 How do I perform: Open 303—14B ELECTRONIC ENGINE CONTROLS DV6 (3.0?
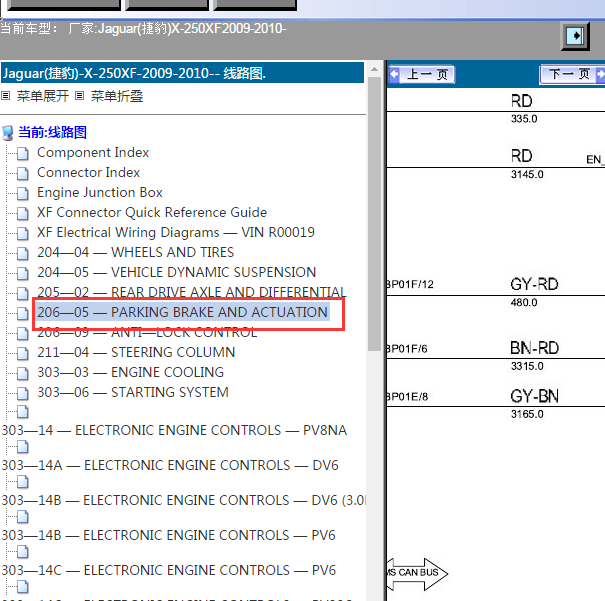pos(184,500)
